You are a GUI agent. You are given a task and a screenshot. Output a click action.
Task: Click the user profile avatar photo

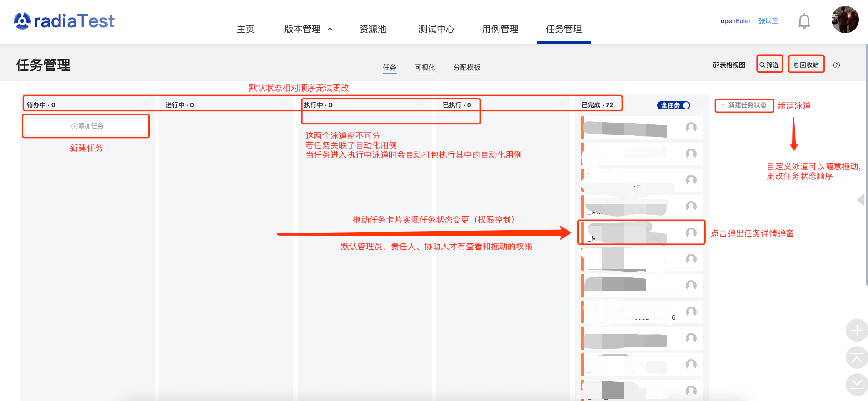(844, 20)
